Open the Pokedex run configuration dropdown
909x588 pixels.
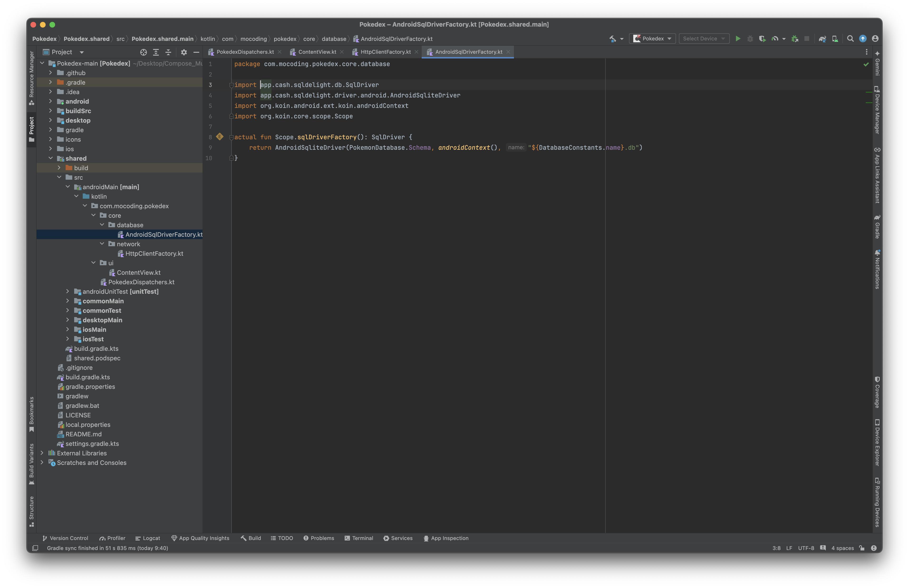coord(652,39)
